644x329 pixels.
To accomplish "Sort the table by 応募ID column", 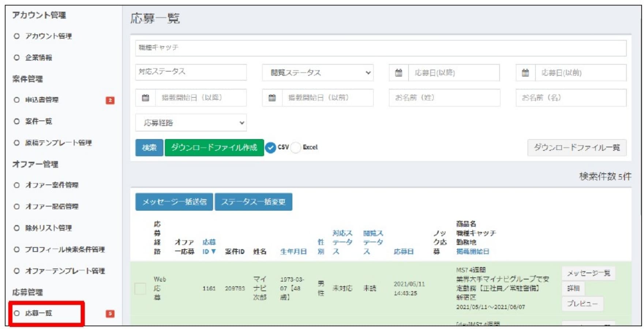I will 209,247.
